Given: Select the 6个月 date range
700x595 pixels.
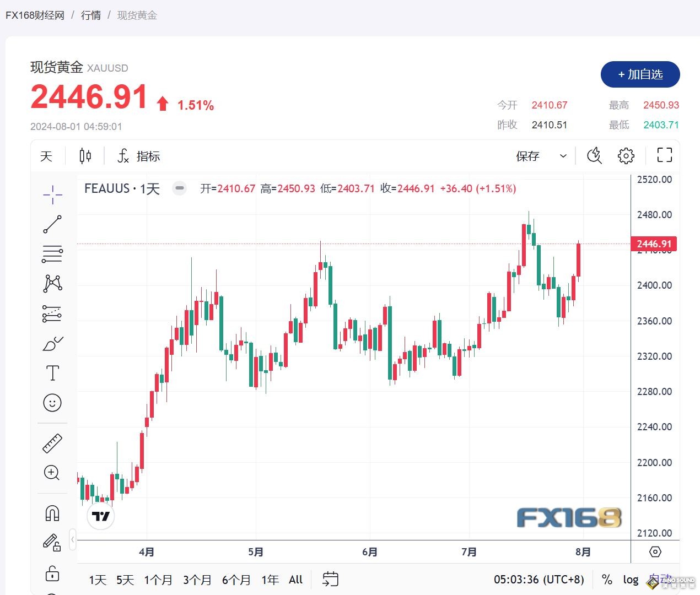Looking at the screenshot, I should coord(236,580).
